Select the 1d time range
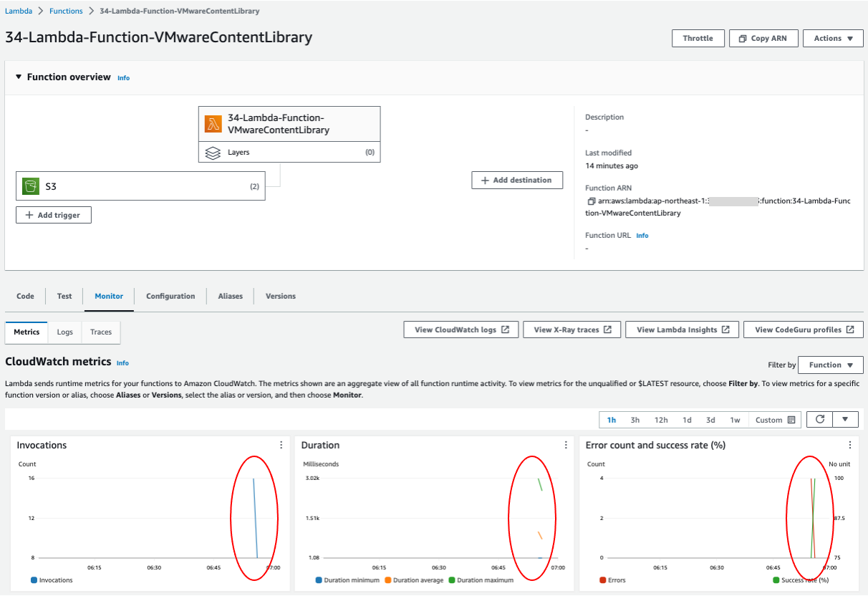This screenshot has width=868, height=596. (687, 420)
